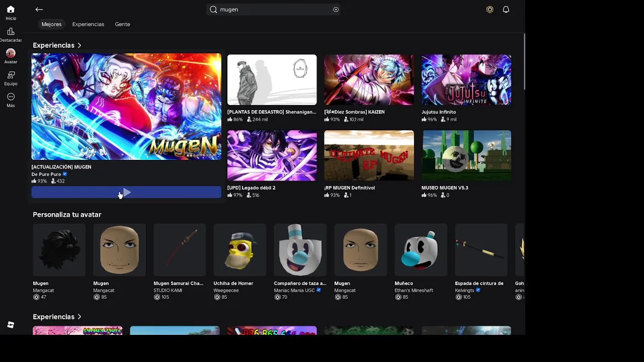
Task: Click the MUSEO MUGEN V5.3 title text
Action: point(445,188)
